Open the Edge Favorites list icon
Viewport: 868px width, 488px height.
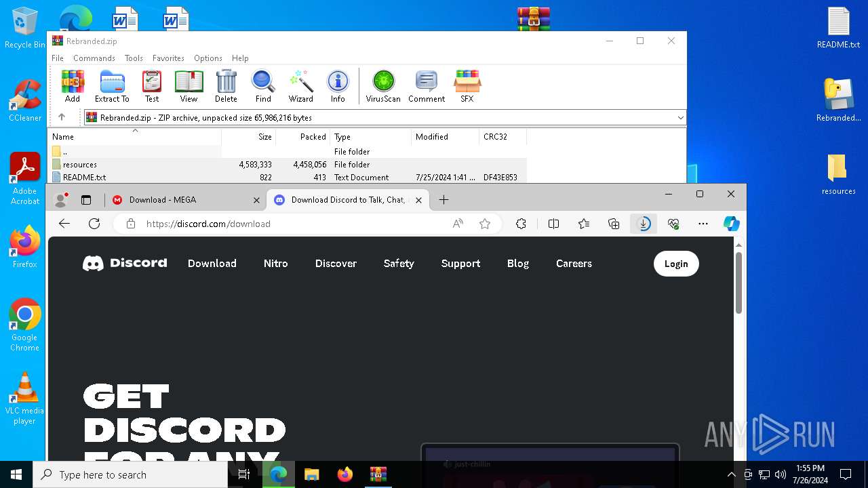click(584, 224)
